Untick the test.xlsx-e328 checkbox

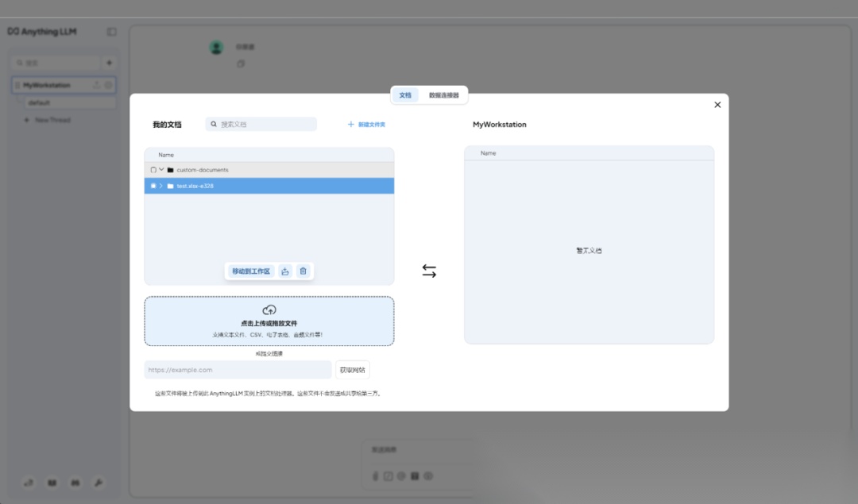coord(153,186)
